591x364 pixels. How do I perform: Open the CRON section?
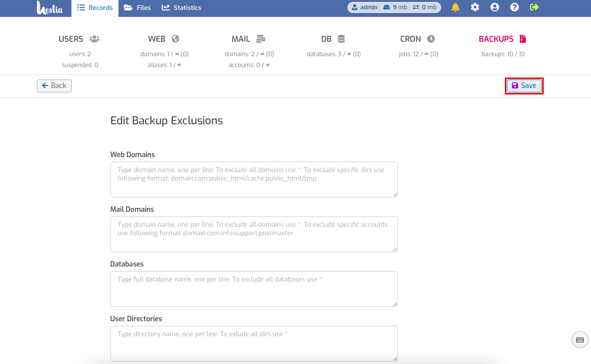pyautogui.click(x=418, y=39)
